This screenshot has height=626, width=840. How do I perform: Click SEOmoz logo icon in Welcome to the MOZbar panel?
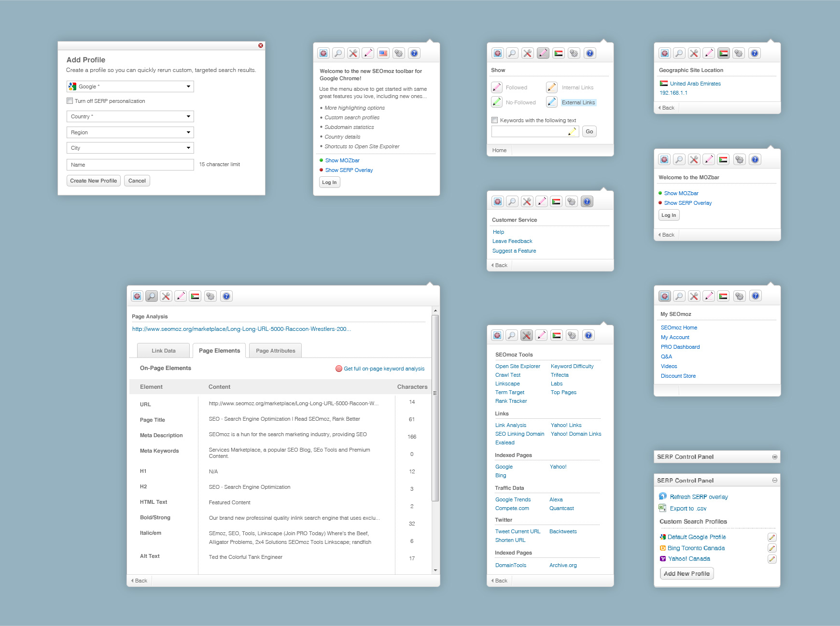(664, 159)
